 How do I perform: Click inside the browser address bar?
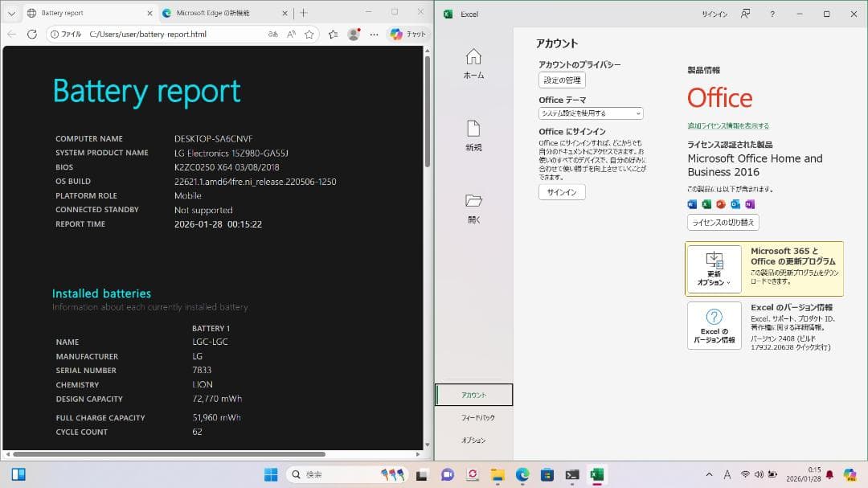click(x=161, y=35)
